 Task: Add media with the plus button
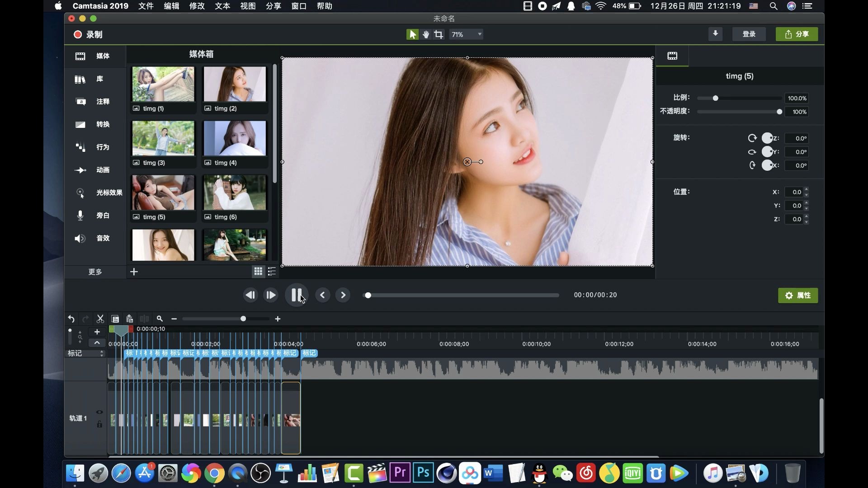tap(134, 272)
